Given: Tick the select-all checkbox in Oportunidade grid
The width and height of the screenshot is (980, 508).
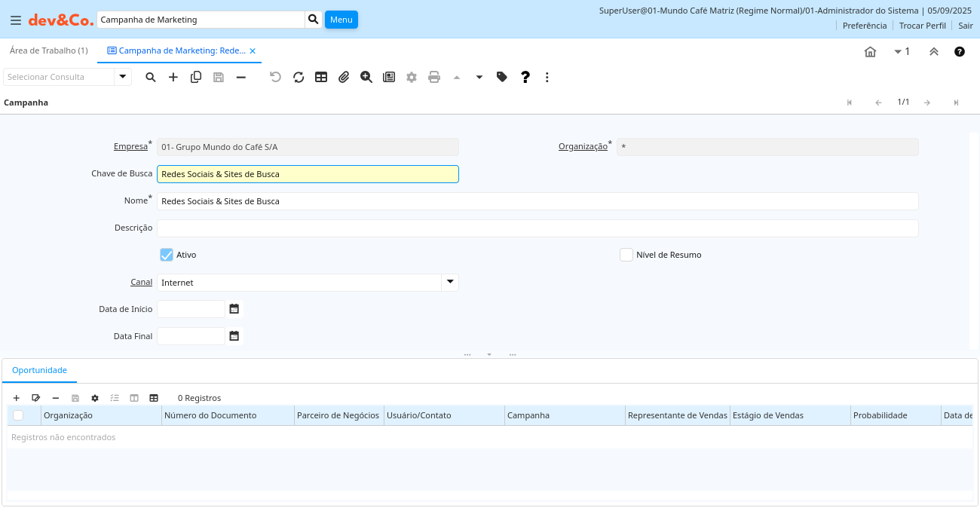Looking at the screenshot, I should [x=18, y=415].
